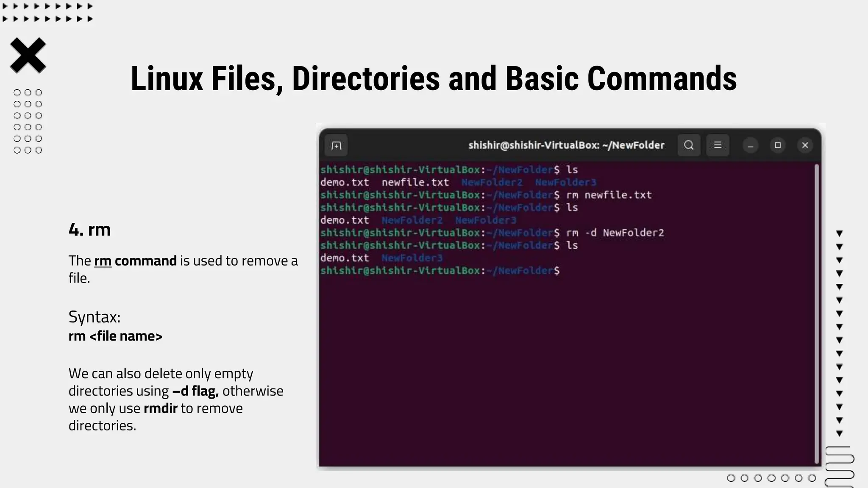Select the slide title heading

[x=434, y=79]
